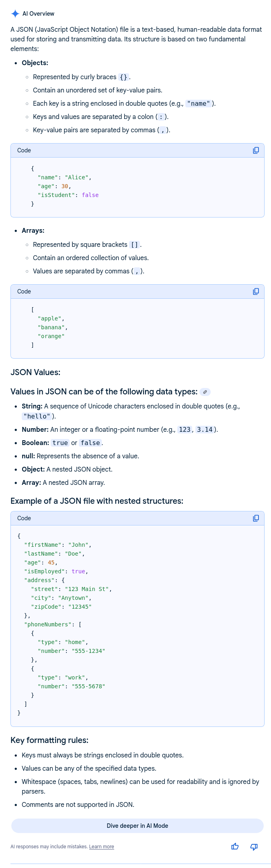271x868 pixels.
Task: Click the Arrays bullet heading
Action: coord(33,230)
